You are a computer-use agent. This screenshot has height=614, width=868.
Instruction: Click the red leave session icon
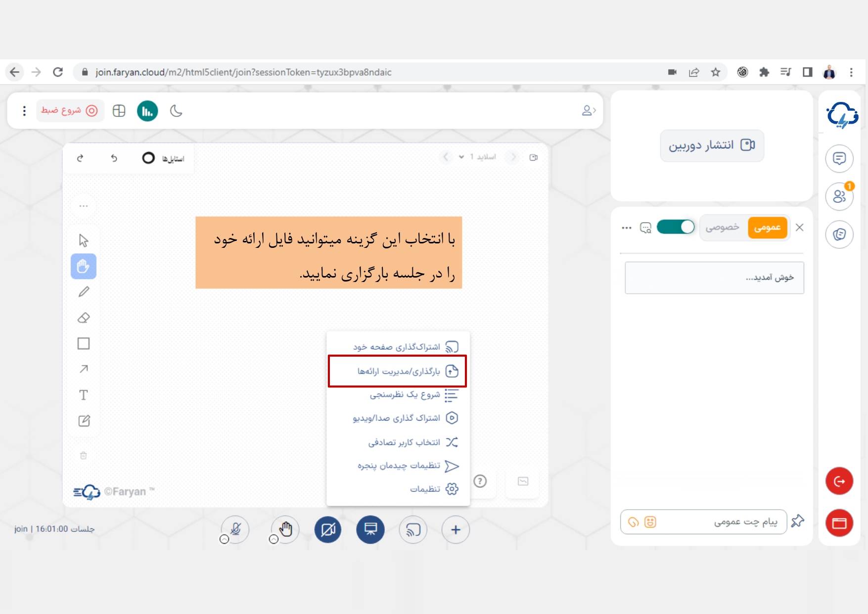pyautogui.click(x=839, y=481)
